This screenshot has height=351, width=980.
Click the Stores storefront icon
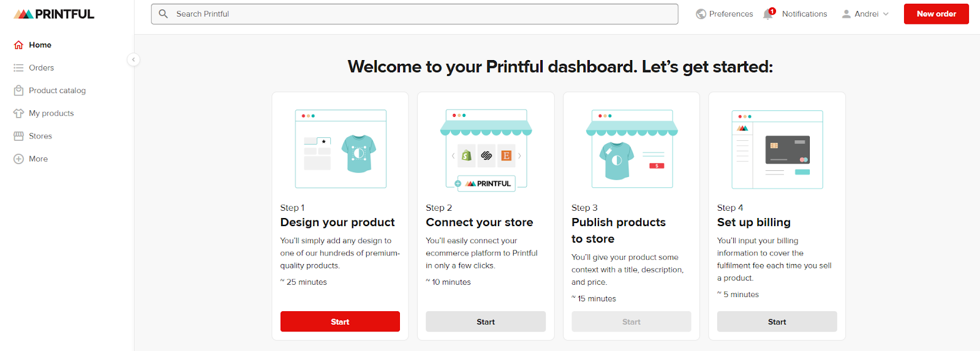pos(18,136)
